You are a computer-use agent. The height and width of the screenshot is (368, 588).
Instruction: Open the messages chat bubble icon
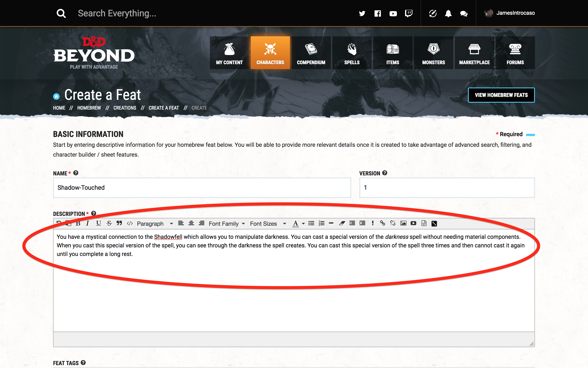(x=464, y=14)
